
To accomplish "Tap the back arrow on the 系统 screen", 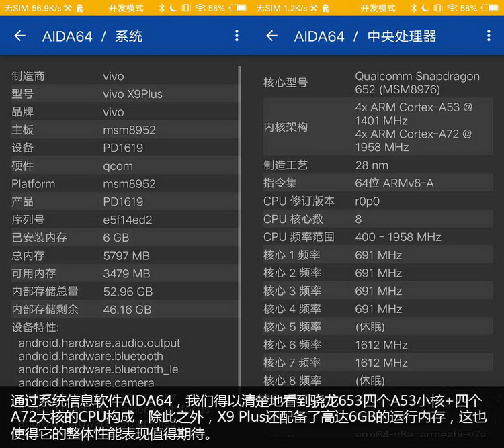I will (x=19, y=36).
